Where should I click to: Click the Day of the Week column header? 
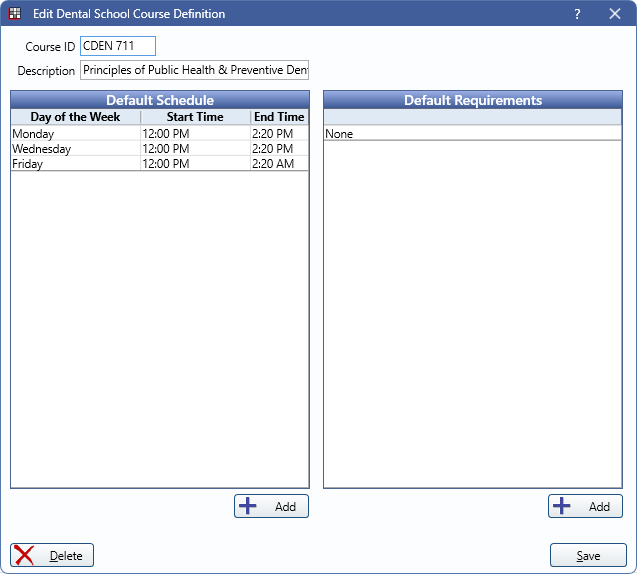point(75,117)
